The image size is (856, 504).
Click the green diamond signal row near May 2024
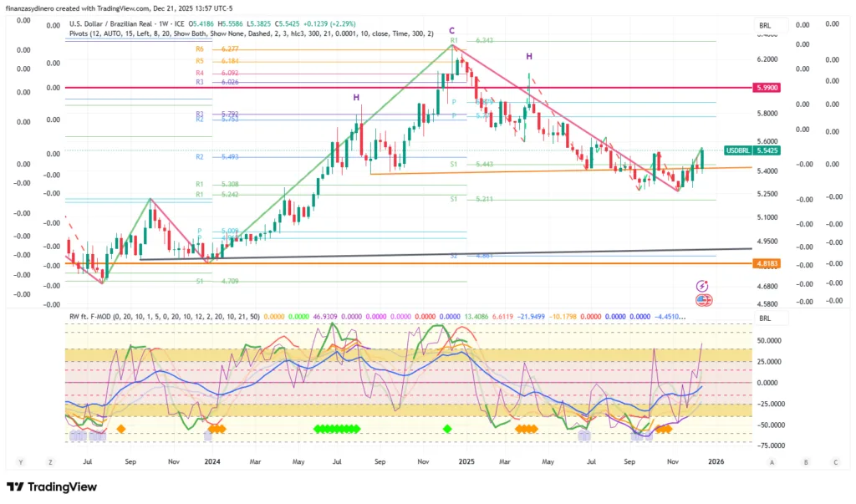click(x=337, y=429)
